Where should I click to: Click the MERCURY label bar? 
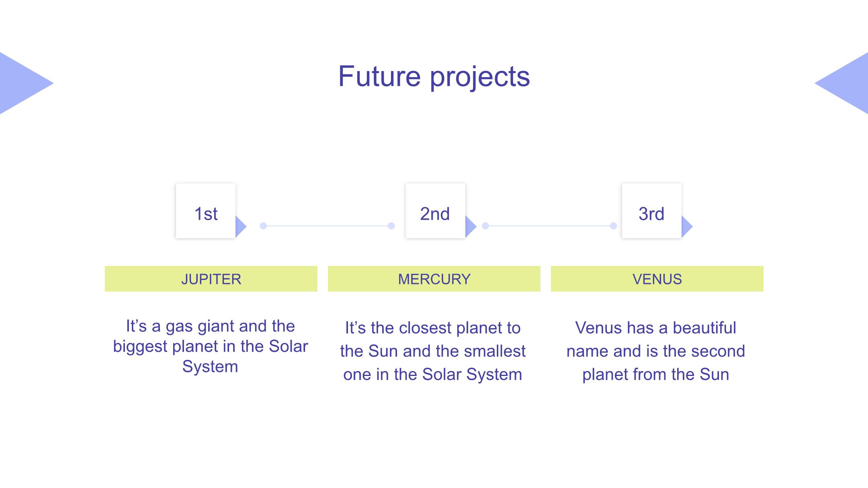pyautogui.click(x=434, y=279)
